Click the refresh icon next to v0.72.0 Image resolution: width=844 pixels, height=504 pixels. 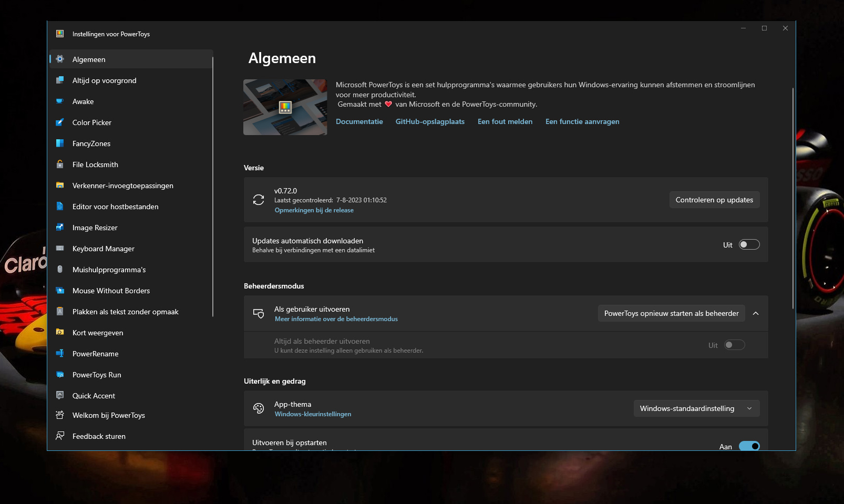coord(259,200)
